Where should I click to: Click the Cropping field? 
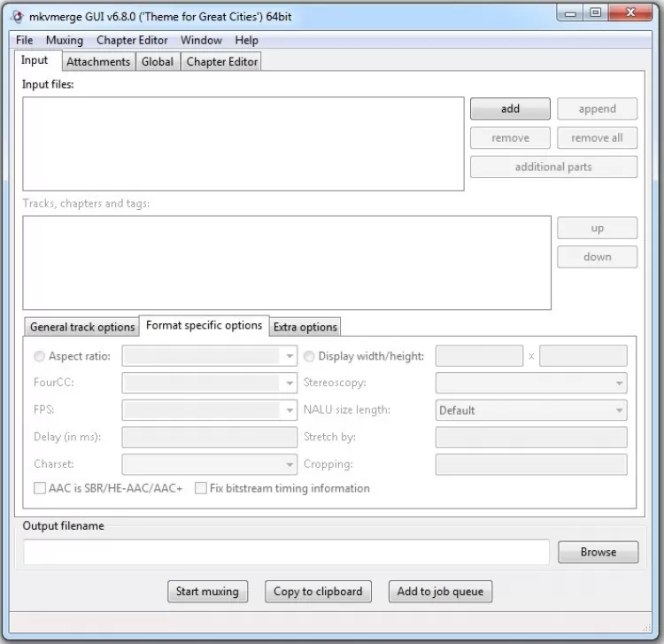[531, 464]
